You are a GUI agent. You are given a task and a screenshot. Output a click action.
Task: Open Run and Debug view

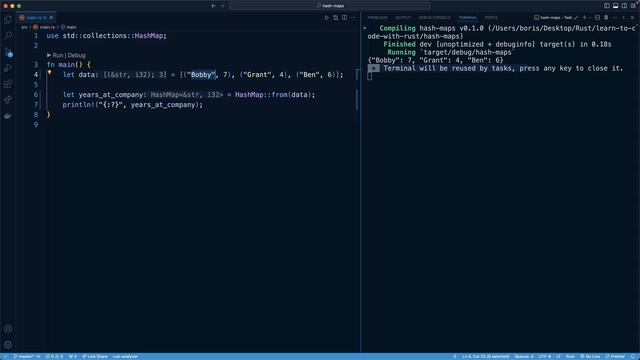[8, 68]
